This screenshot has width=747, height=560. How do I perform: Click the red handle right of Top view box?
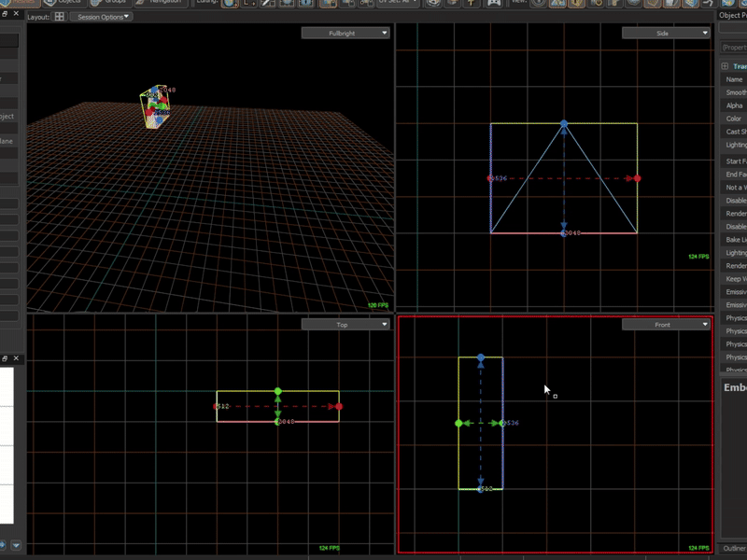[339, 406]
